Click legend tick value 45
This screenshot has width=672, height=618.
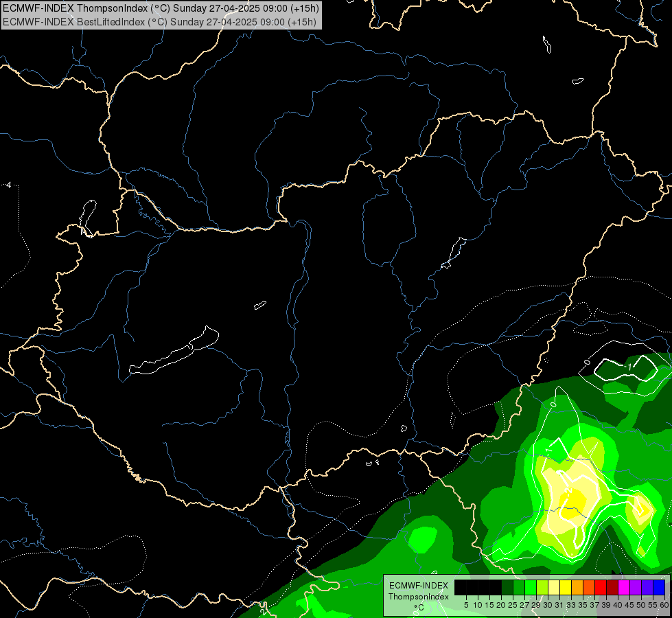tap(629, 605)
